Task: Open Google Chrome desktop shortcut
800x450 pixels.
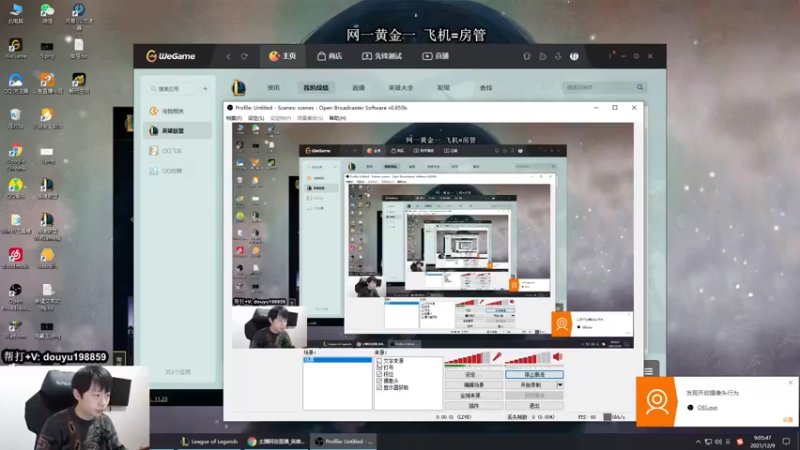Action: click(x=15, y=158)
